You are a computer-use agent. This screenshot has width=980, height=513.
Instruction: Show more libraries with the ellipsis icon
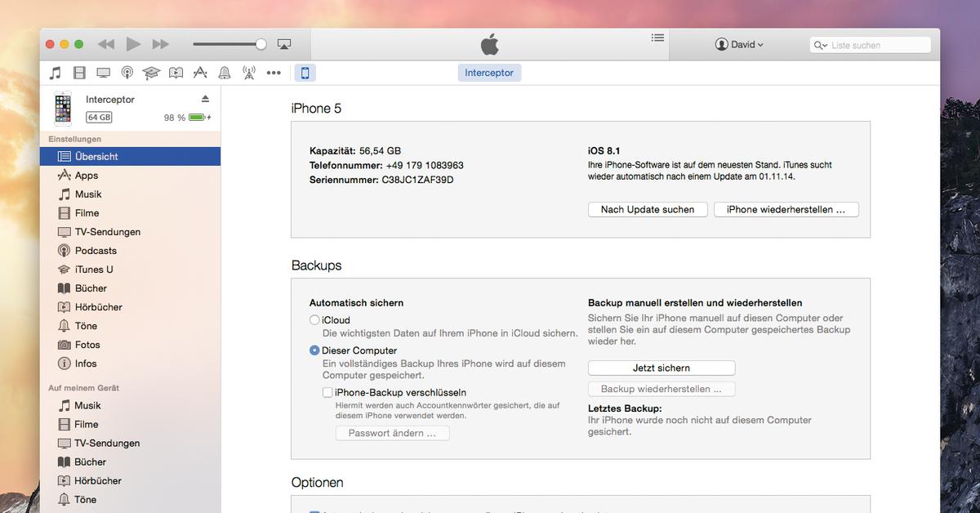pos(274,73)
